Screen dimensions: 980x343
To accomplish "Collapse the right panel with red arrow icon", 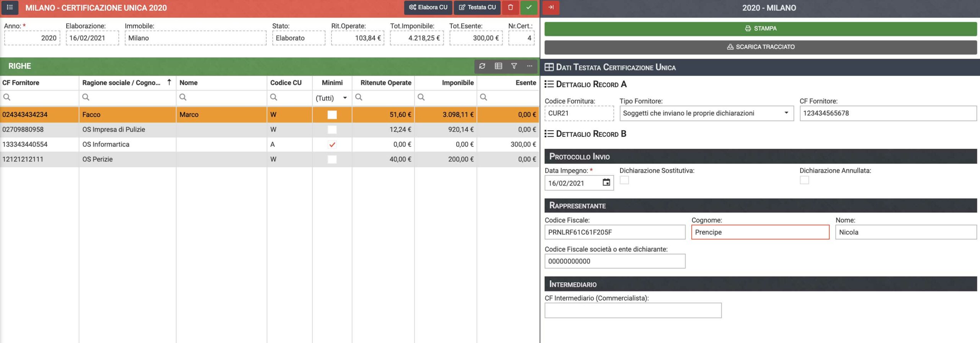I will click(x=551, y=7).
